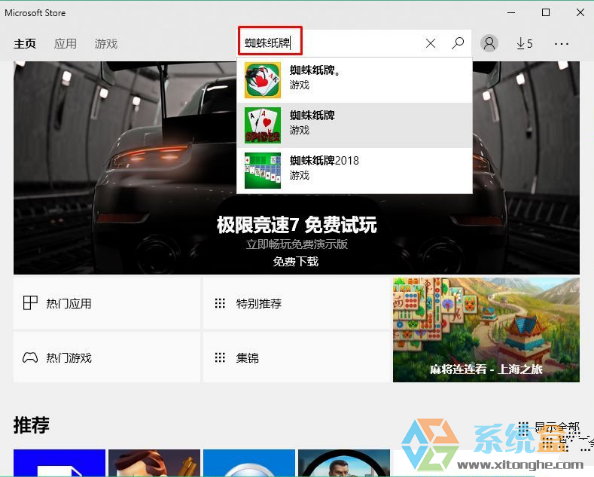The width and height of the screenshot is (594, 477).
Task: Click the 极限竞速7 免费试玩 banner title
Action: (297, 225)
